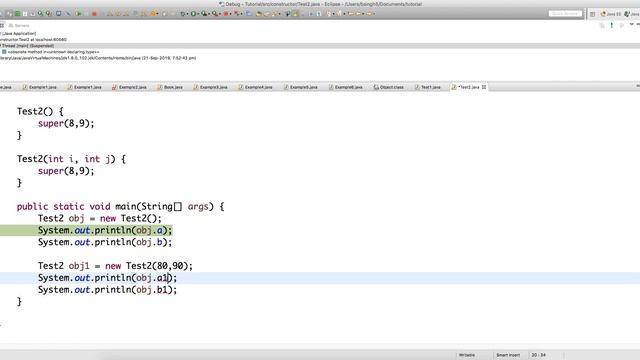
Task: Close the Test2.java editor tab
Action: [x=484, y=87]
